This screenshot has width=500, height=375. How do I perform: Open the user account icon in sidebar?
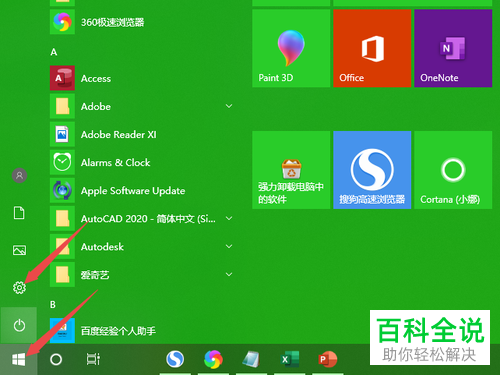point(19,175)
